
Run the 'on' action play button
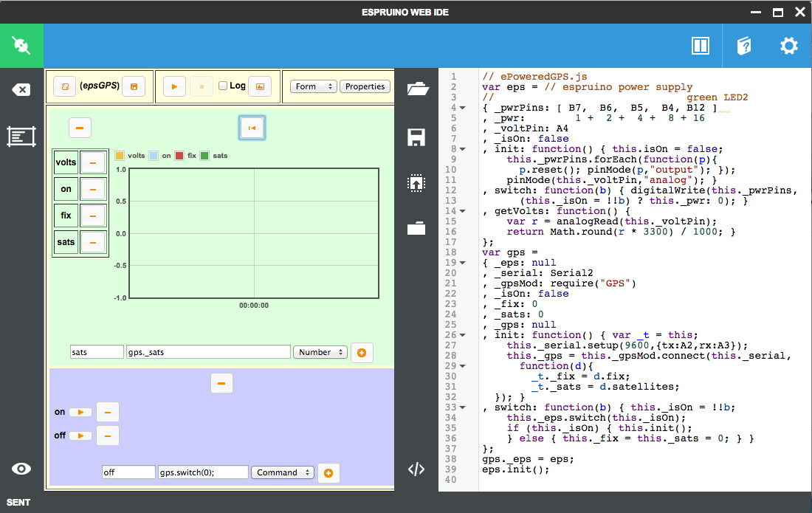pos(80,412)
